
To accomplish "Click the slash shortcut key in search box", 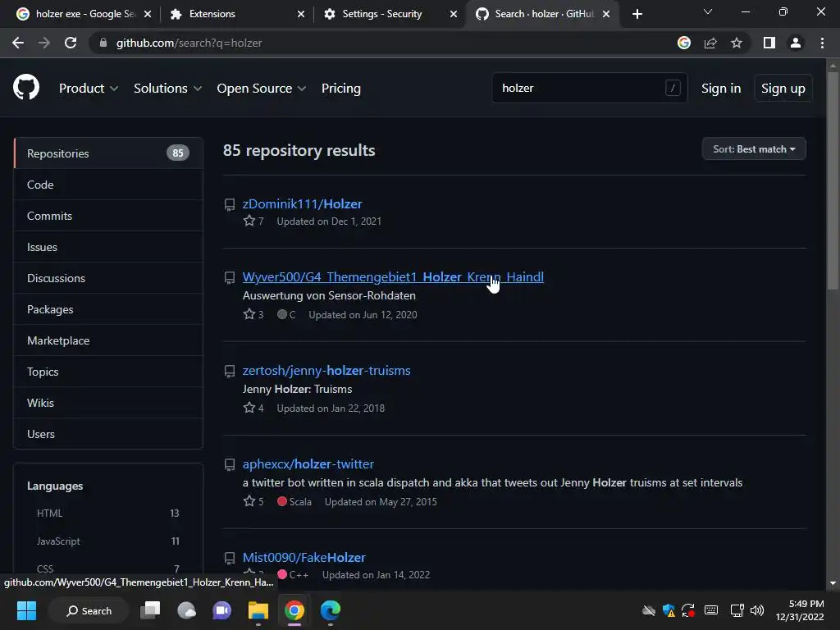I will point(673,88).
